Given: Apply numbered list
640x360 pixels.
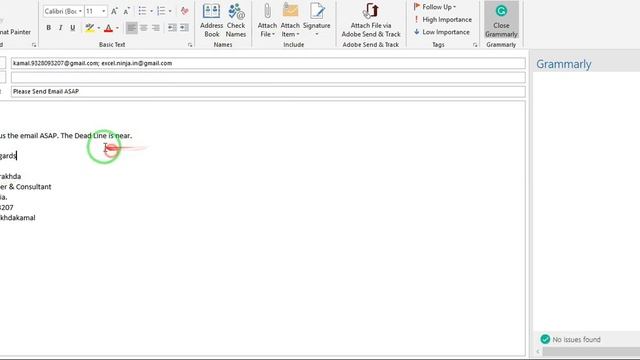Looking at the screenshot, I should click(161, 11).
